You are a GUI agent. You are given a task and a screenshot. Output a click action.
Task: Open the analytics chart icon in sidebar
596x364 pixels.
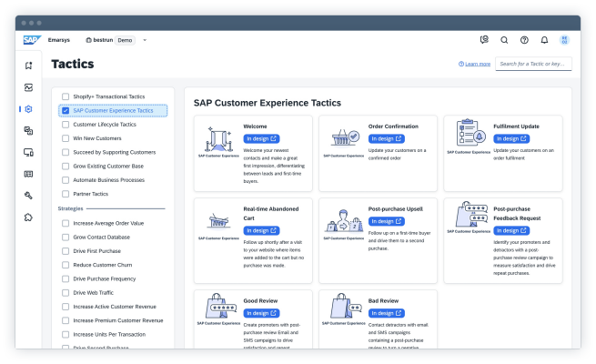click(x=28, y=87)
